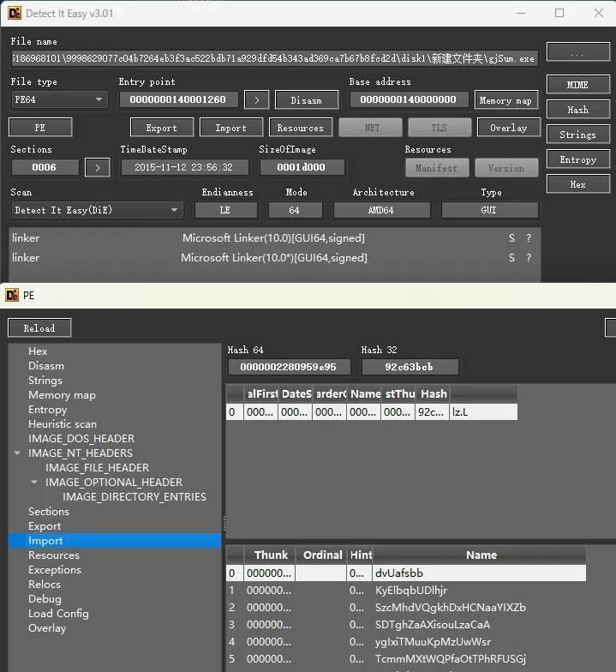Click the Entropy button on the right
The width and height of the screenshot is (616, 672).
point(577,159)
